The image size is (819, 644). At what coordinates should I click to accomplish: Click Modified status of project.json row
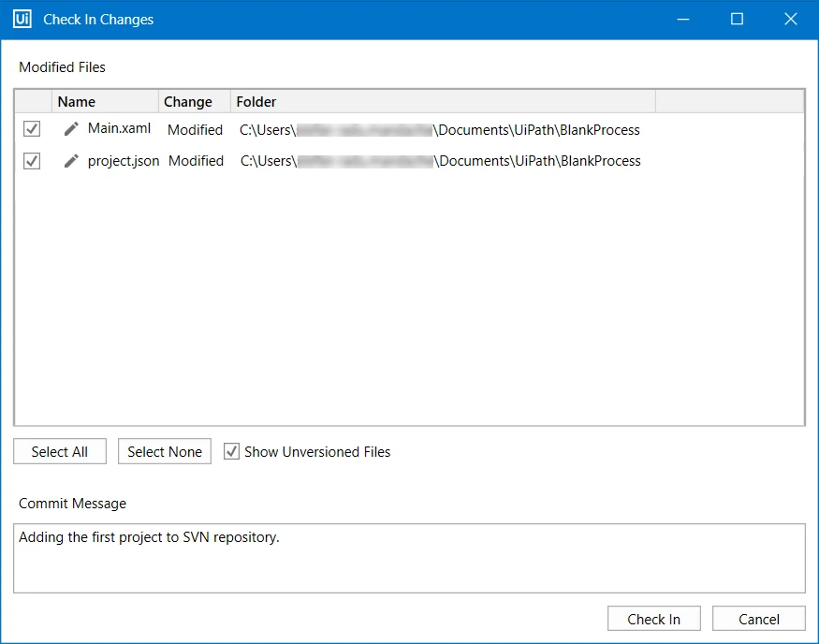pyautogui.click(x=196, y=161)
